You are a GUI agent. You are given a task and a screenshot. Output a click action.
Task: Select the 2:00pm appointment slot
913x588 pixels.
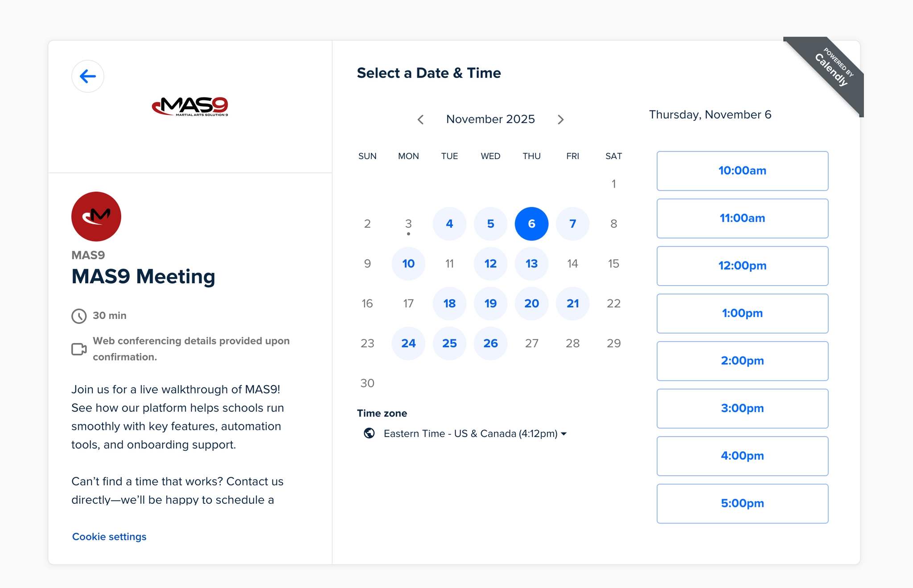[x=742, y=361]
